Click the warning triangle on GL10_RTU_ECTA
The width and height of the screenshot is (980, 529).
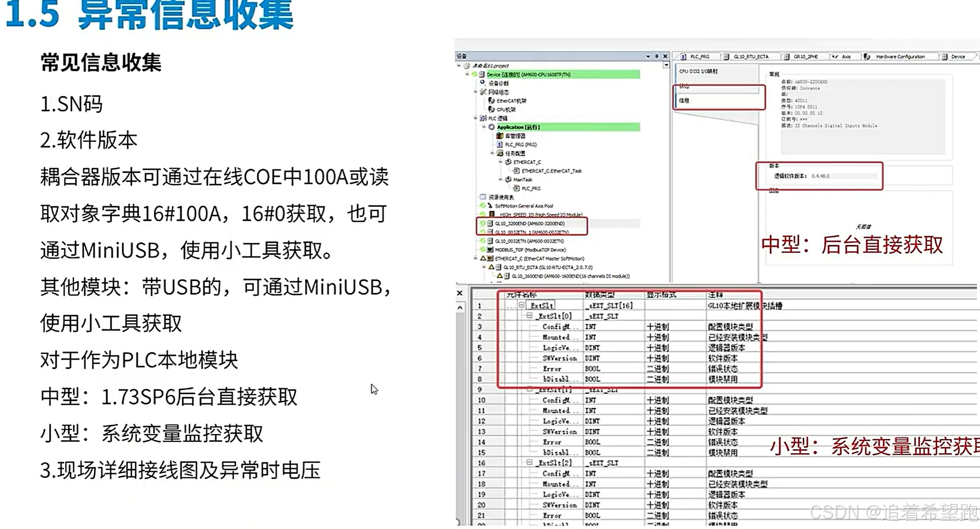coord(491,267)
